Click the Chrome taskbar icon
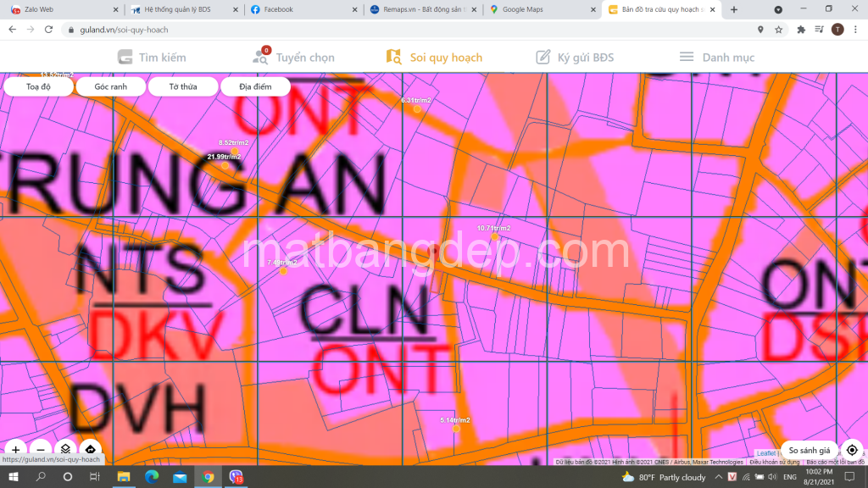 click(209, 476)
